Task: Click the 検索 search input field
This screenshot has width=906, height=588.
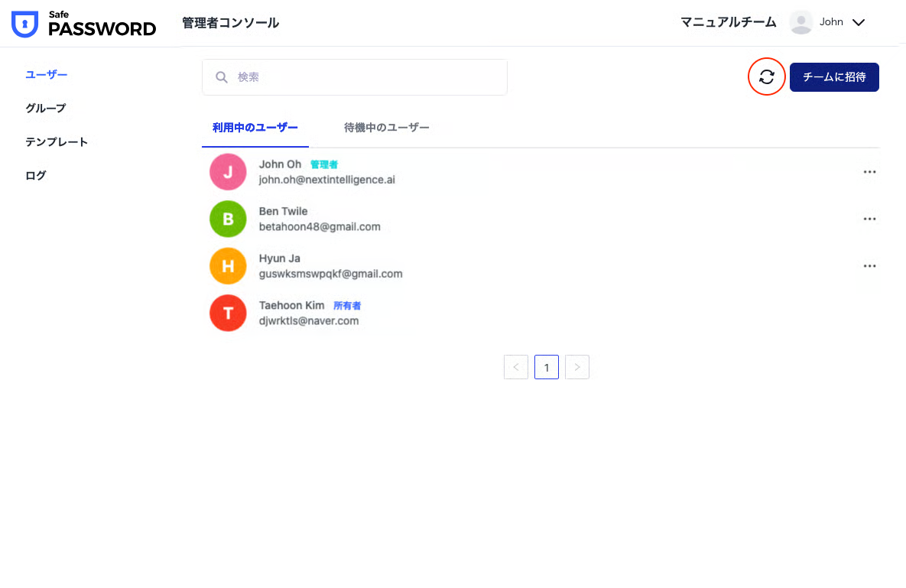Action: tap(367, 77)
